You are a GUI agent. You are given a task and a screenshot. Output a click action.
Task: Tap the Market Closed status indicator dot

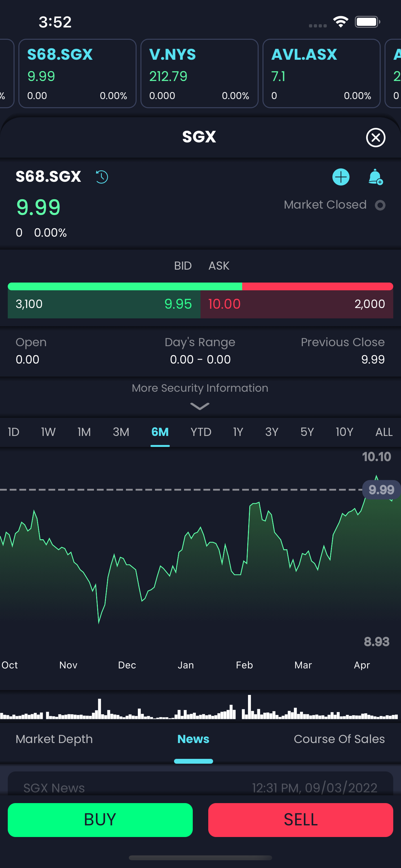pos(380,205)
